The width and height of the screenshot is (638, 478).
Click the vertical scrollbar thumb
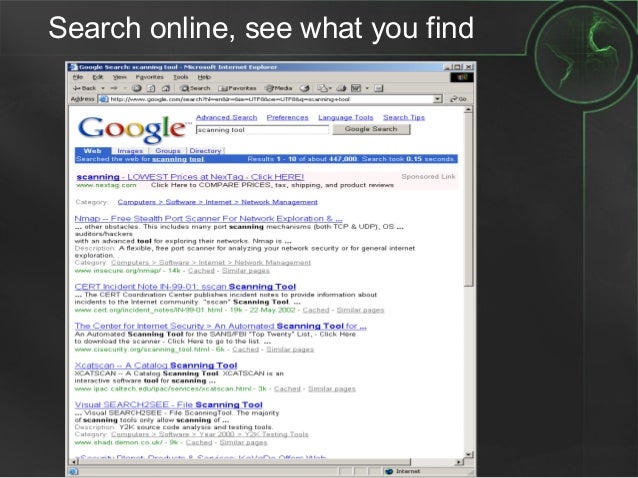pos(468,199)
